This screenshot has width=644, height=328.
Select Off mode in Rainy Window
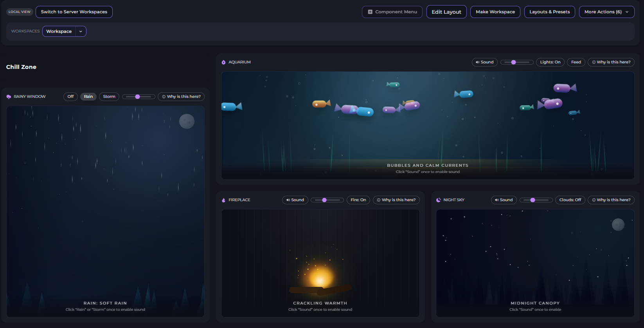click(x=70, y=97)
